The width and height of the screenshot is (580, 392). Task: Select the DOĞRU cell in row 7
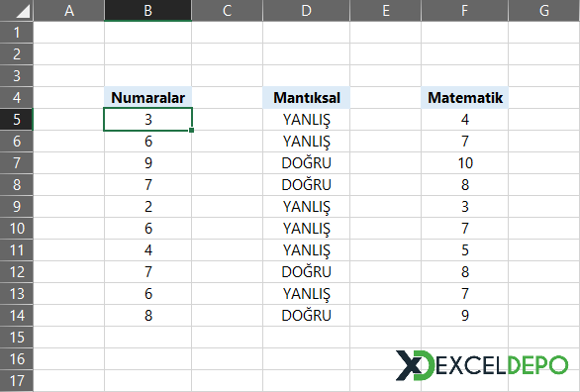pyautogui.click(x=306, y=163)
